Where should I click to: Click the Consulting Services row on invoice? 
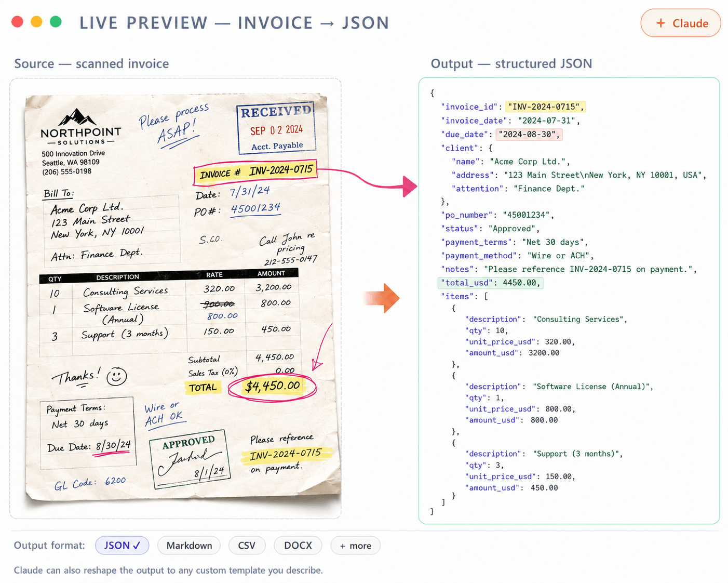click(x=170, y=291)
